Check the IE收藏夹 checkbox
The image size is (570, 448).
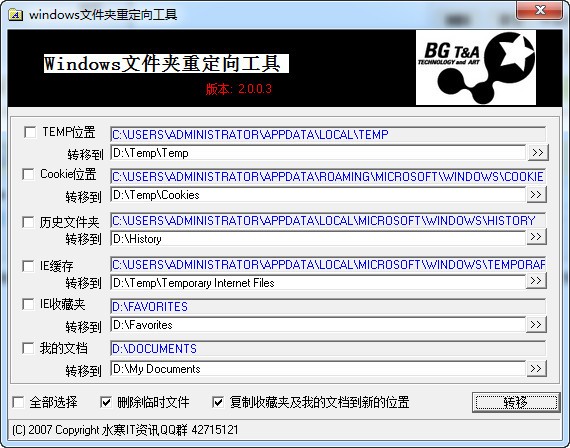point(28,304)
